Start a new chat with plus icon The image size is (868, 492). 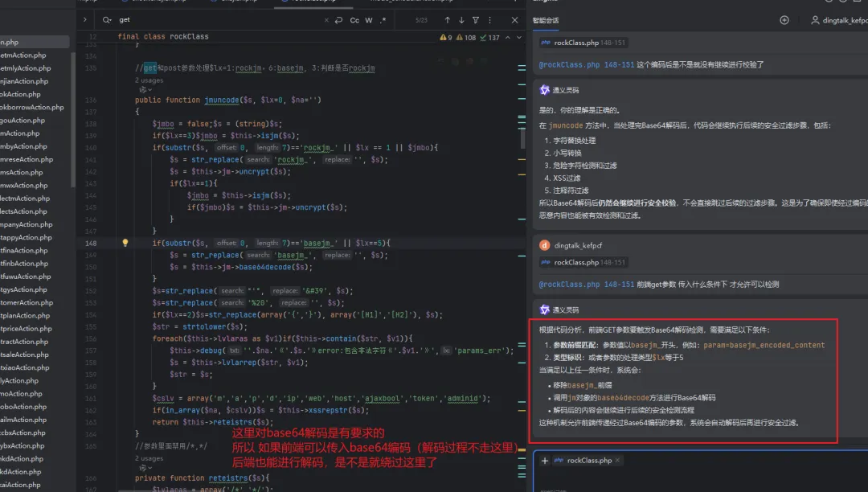tap(784, 20)
